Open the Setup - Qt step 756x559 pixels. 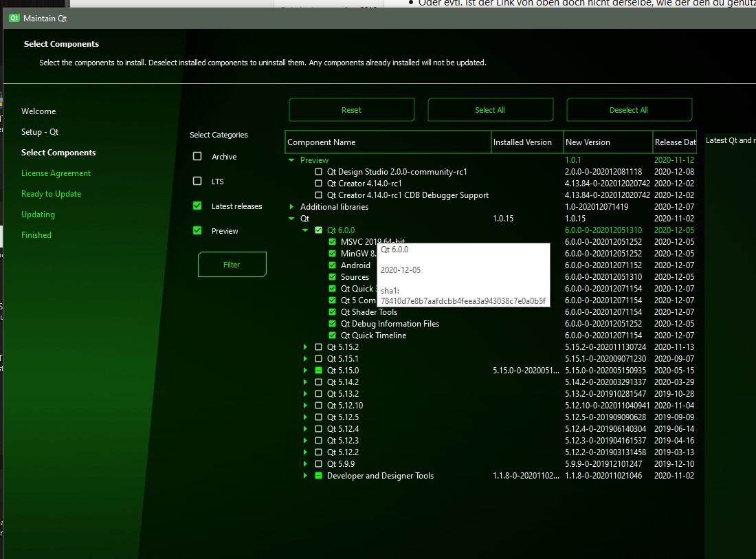tap(40, 132)
